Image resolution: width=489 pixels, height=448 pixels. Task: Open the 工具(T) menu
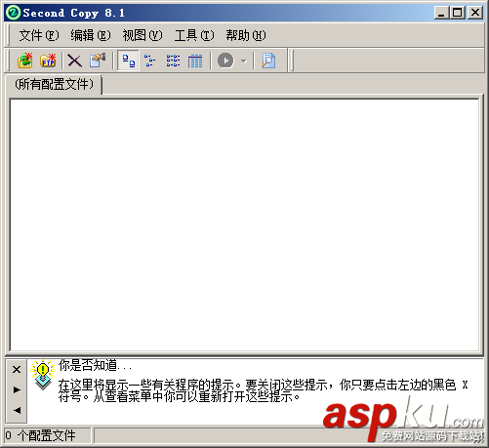[x=194, y=35]
